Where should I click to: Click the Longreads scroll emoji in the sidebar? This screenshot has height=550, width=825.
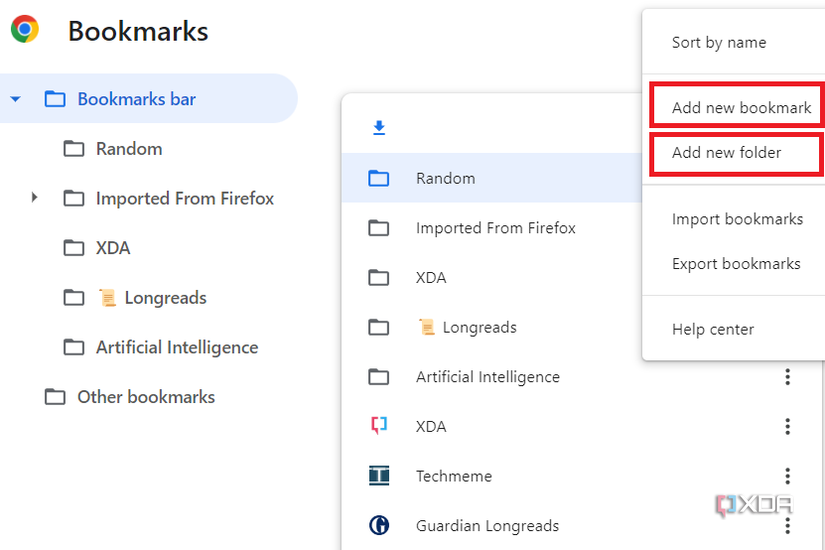(108, 297)
